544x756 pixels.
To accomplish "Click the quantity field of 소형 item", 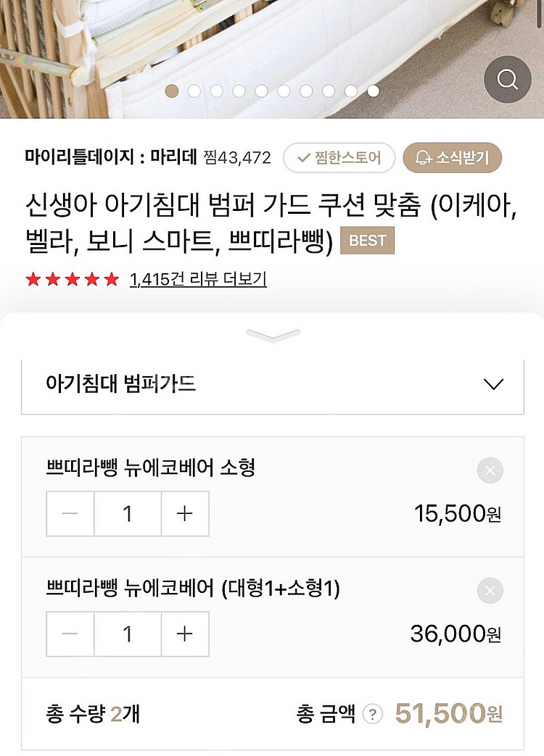I will tap(128, 514).
